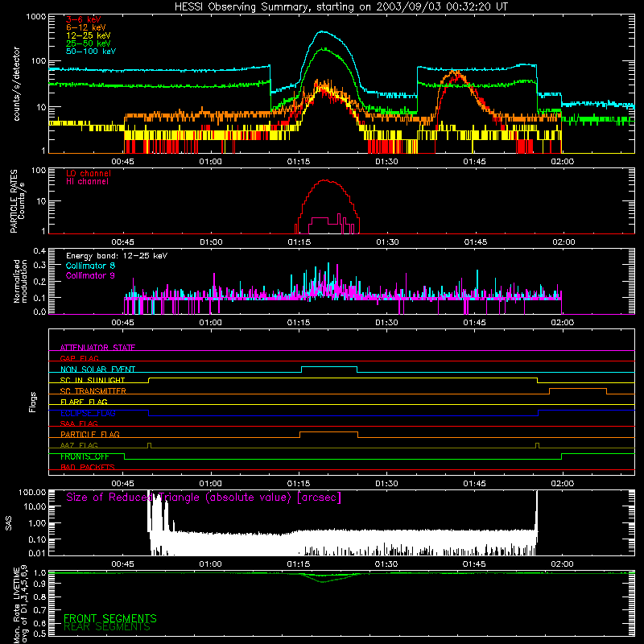Click the REAR SEGMENTS legend label

click(107, 627)
